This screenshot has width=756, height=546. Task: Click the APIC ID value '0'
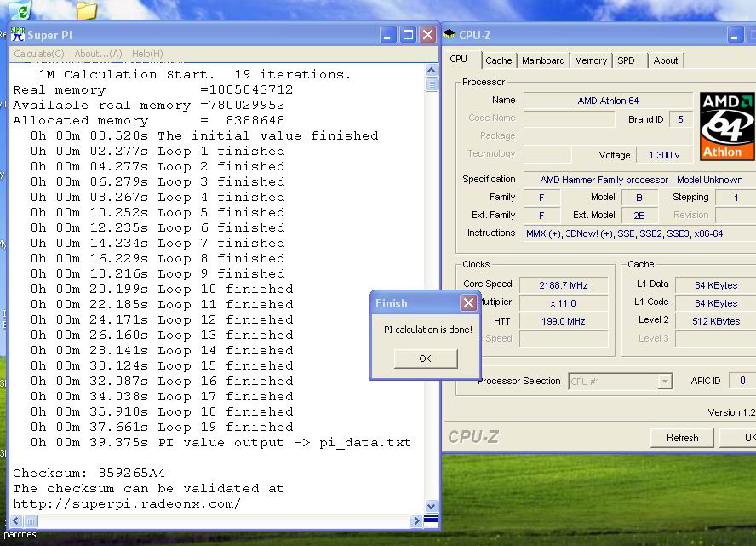click(742, 381)
